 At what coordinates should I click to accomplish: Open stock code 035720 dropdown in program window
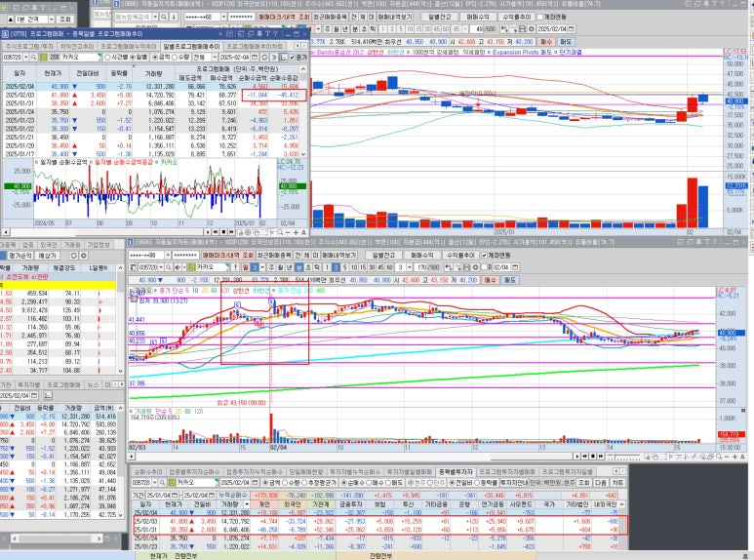(x=25, y=57)
